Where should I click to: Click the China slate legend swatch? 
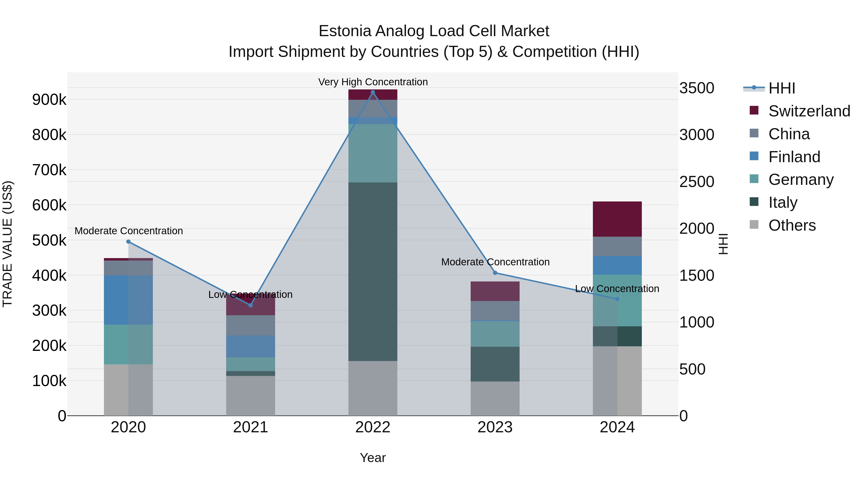[x=754, y=133]
